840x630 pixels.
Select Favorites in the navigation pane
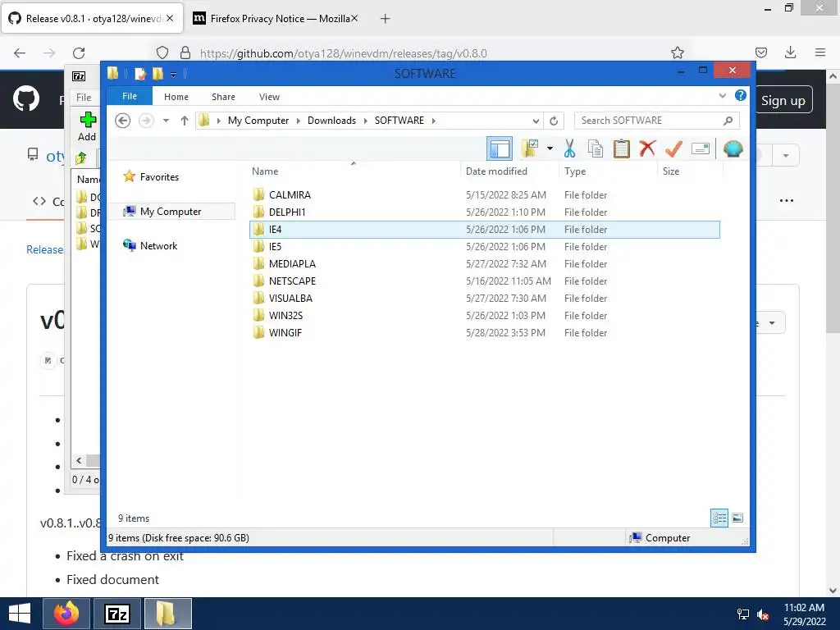tap(159, 177)
